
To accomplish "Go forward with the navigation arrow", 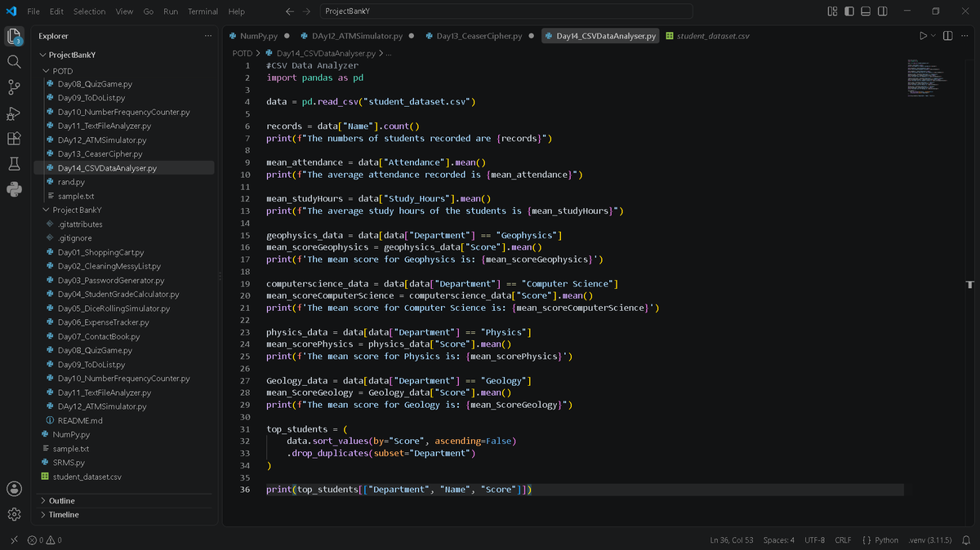I will pyautogui.click(x=306, y=11).
